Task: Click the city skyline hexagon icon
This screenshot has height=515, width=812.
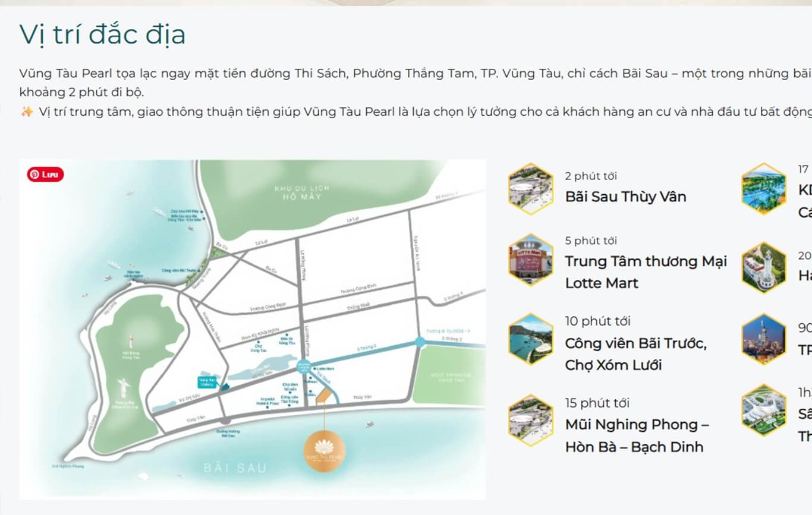Action: coord(764,339)
